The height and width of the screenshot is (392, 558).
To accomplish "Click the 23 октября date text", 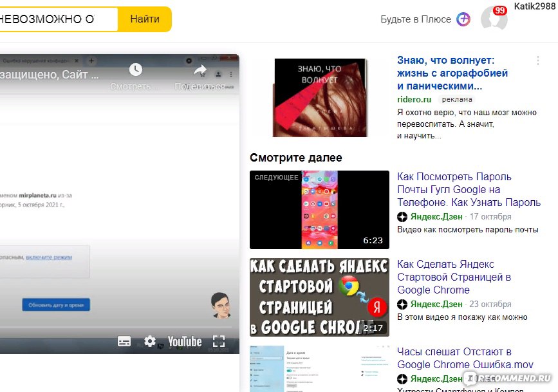I will tap(490, 304).
